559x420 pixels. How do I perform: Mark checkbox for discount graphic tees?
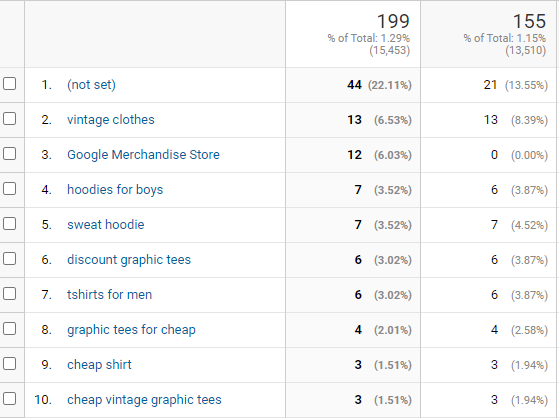click(10, 258)
